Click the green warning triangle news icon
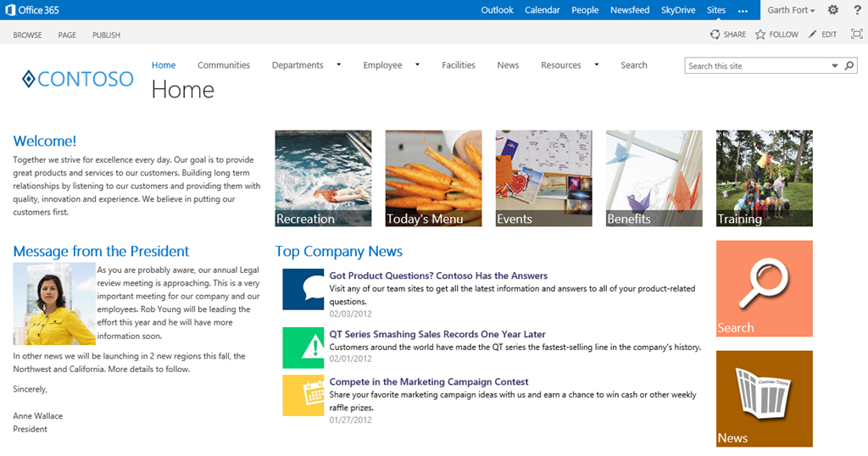The image size is (868, 456). [x=303, y=348]
